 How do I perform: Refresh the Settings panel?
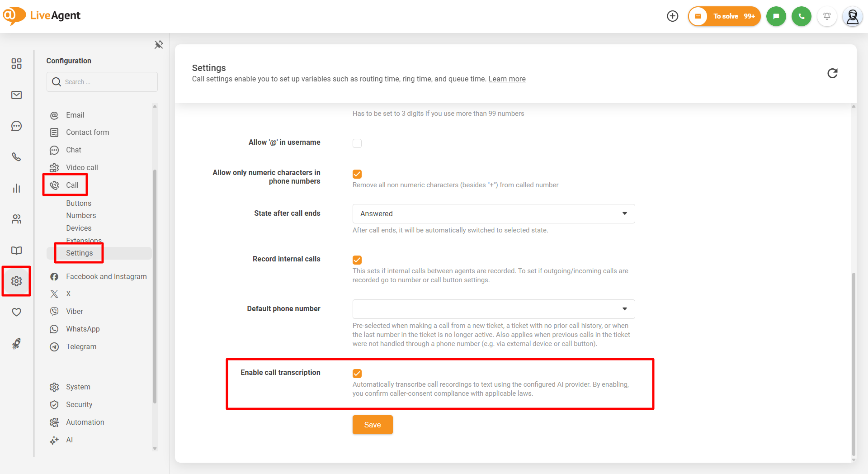click(832, 73)
